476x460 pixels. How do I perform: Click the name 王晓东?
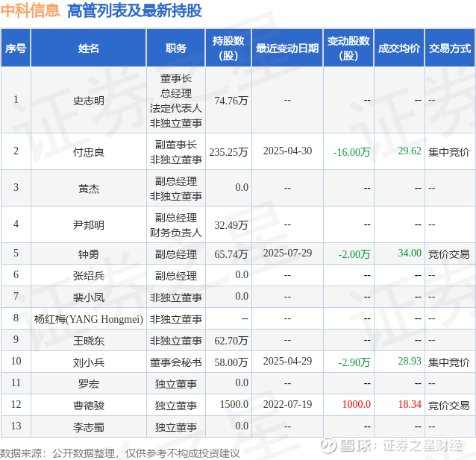coord(88,341)
